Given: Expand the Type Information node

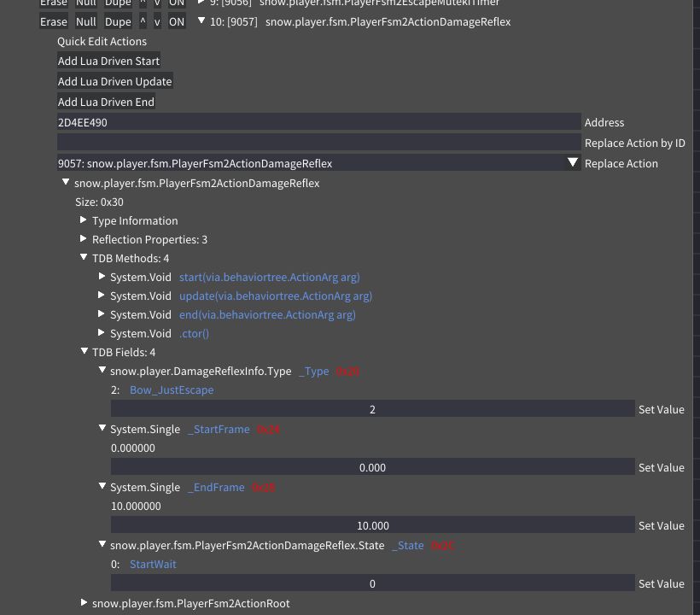Looking at the screenshot, I should [84, 220].
